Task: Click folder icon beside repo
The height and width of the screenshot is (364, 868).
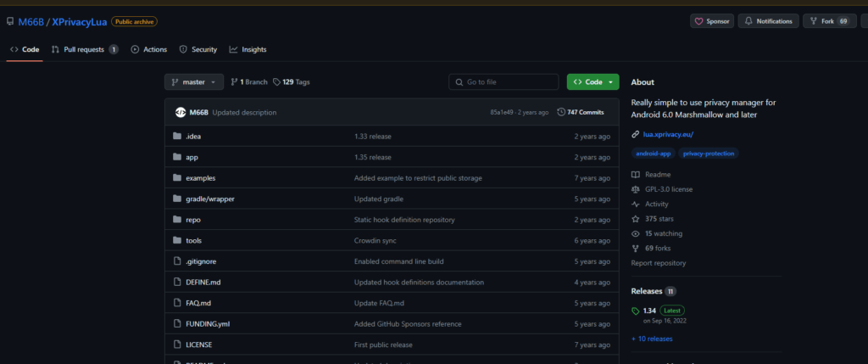Action: [x=177, y=220]
